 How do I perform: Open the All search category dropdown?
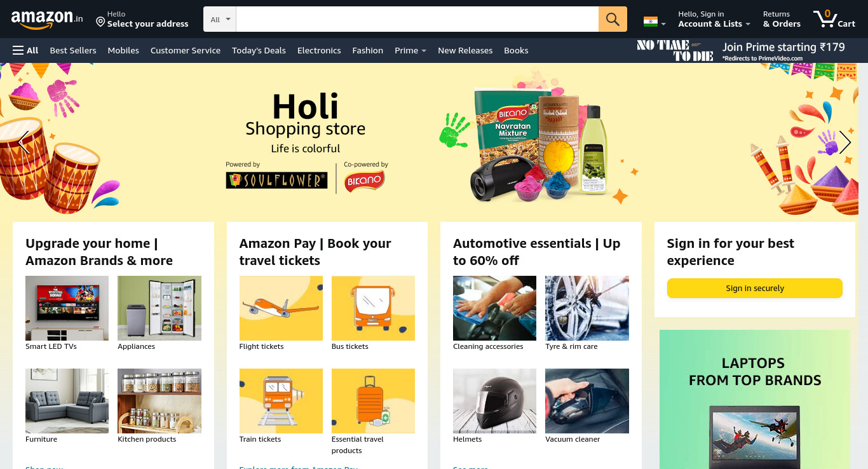point(220,19)
